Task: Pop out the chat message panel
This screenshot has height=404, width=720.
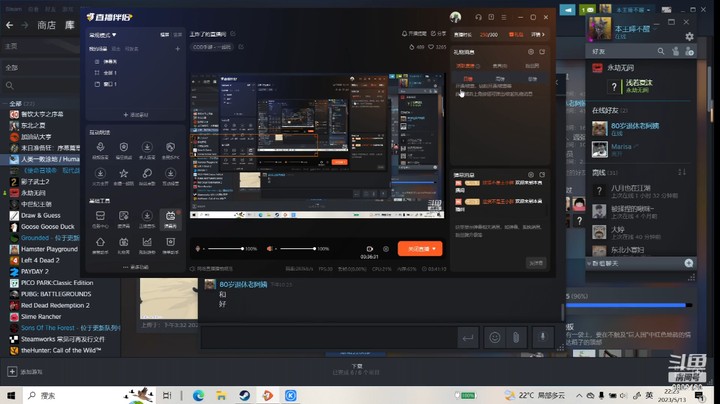Action: (x=542, y=175)
